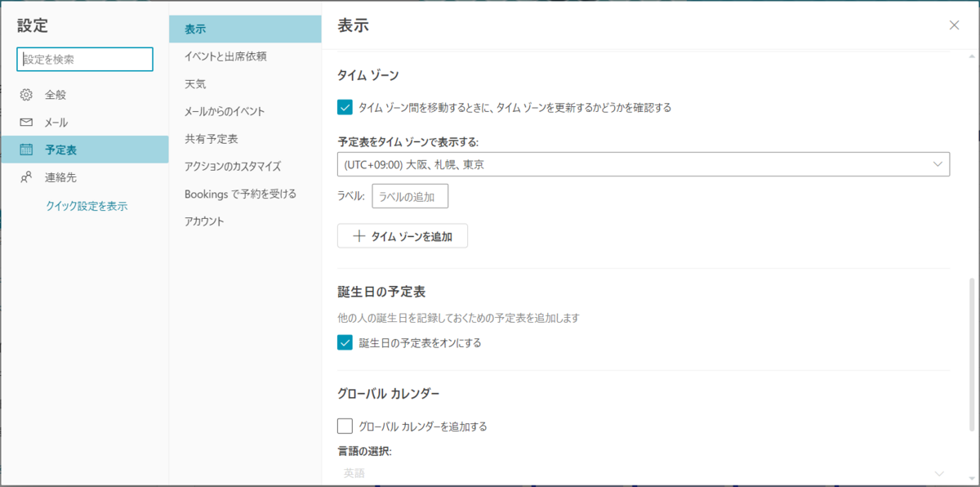The height and width of the screenshot is (487, 980).
Task: Click the gear icon beside 全般
Action: click(26, 95)
